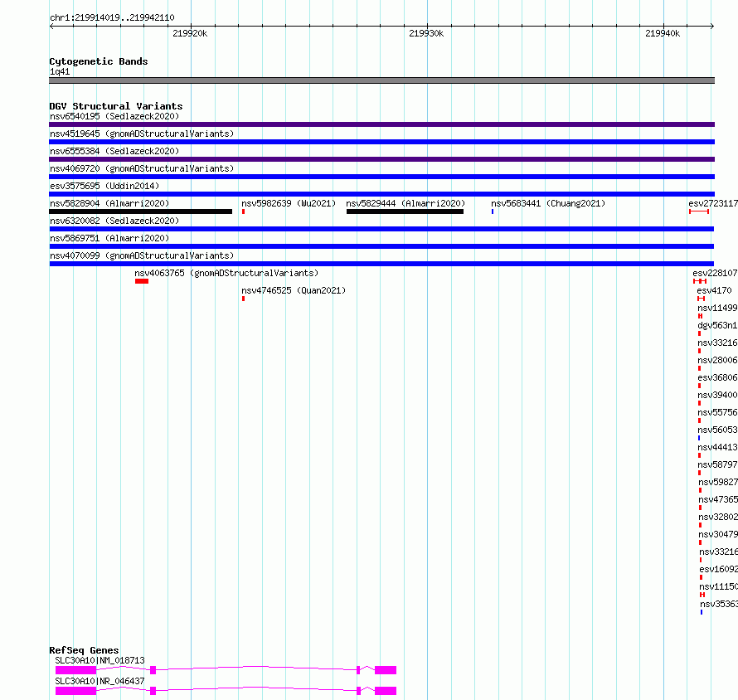The image size is (738, 700).
Task: Select the nsv4519645 gnomAD structural variant label
Action: 142,134
